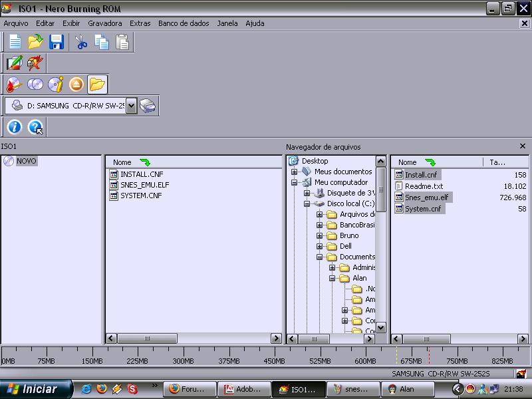Click Nome column header in file browser
The image size is (532, 399).
coord(437,162)
